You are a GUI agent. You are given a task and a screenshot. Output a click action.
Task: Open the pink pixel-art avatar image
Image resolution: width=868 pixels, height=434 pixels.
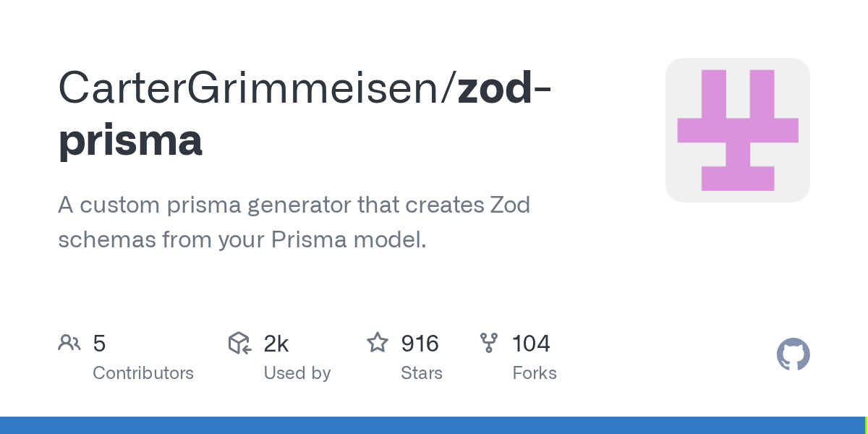point(737,130)
